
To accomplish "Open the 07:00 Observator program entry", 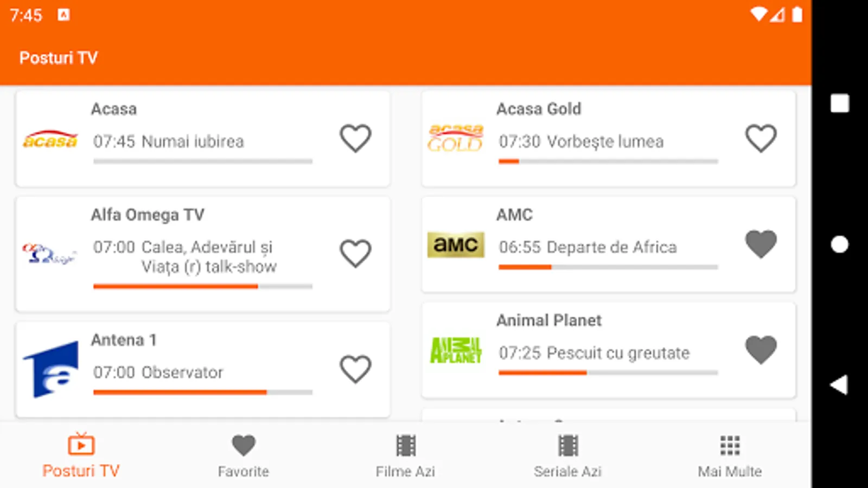I will 158,373.
